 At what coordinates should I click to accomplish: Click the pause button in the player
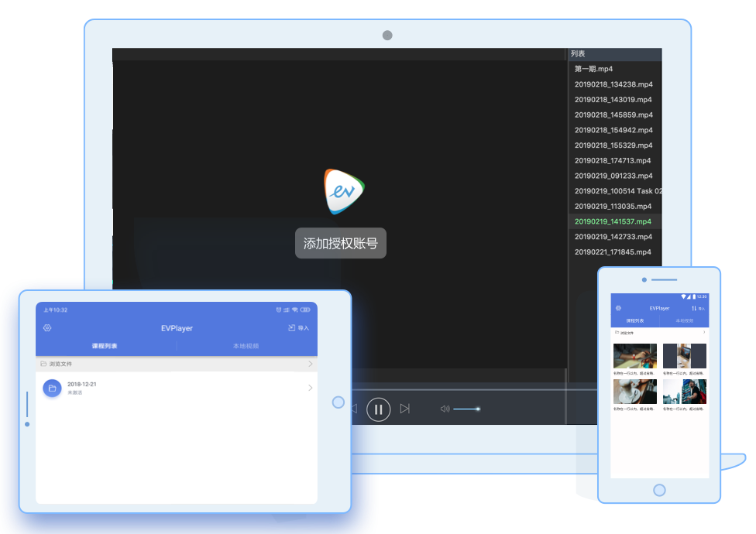378,409
